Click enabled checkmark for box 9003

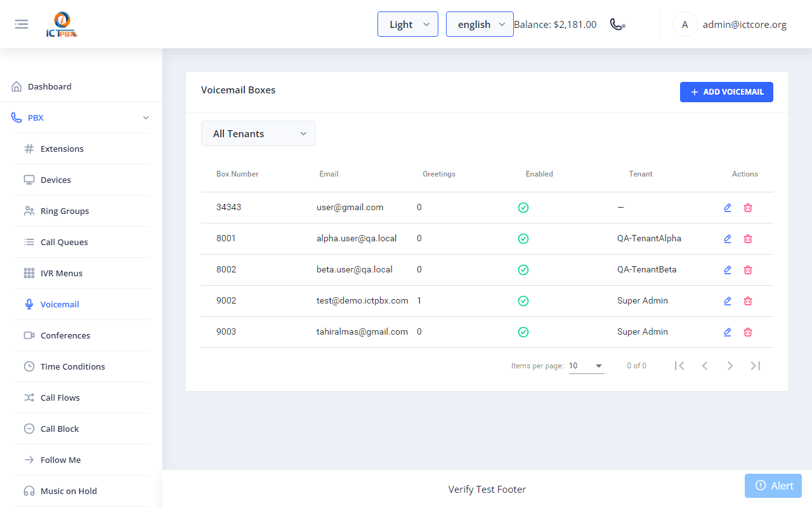click(523, 332)
